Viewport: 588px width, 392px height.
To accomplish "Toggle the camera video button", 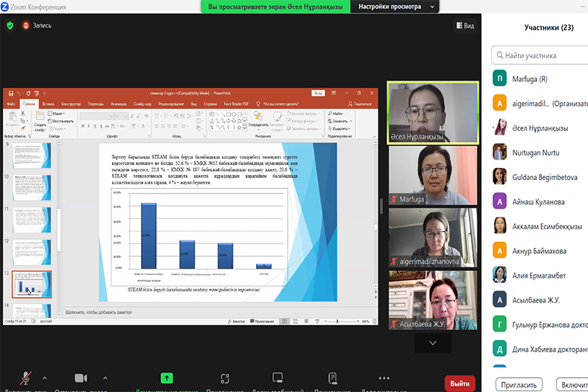I will 81,379.
